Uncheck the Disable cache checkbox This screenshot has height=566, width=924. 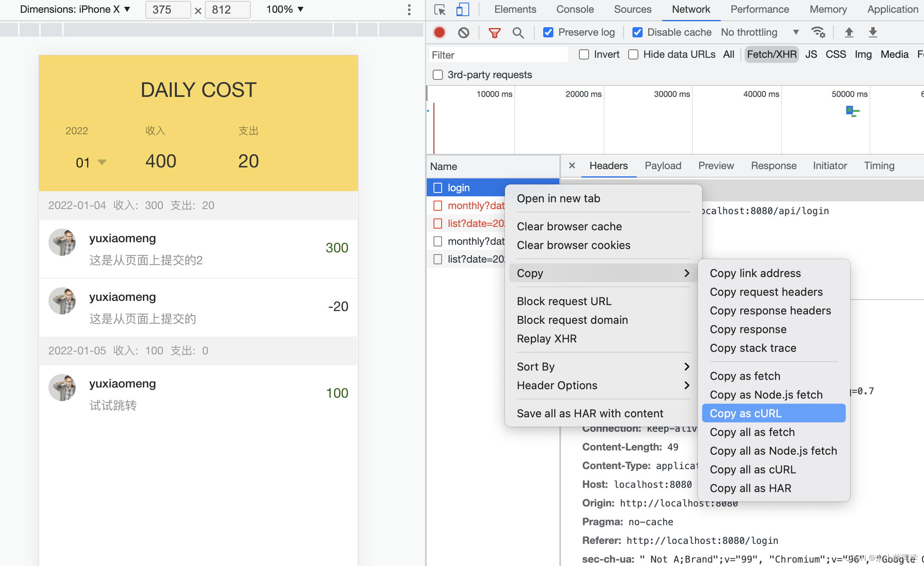[637, 32]
